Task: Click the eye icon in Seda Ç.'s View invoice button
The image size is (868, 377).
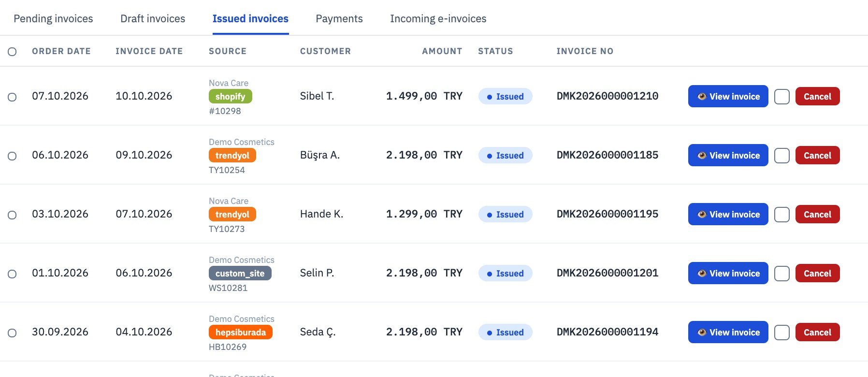Action: (702, 332)
